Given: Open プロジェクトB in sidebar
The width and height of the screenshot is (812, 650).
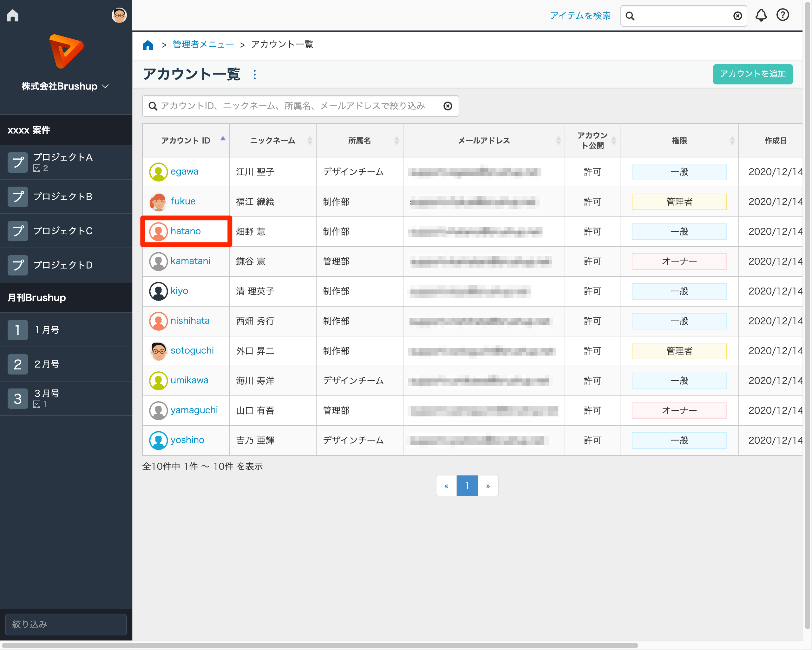Looking at the screenshot, I should point(63,196).
